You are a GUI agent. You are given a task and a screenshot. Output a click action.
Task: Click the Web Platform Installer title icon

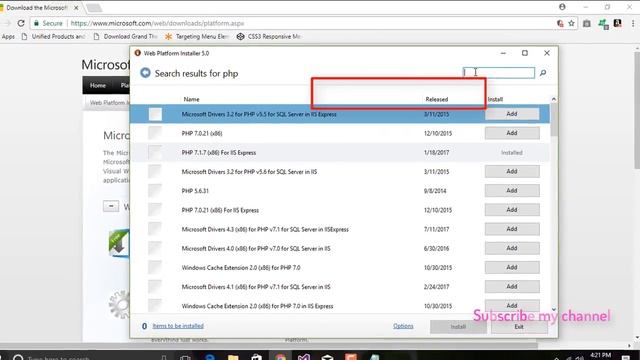138,53
